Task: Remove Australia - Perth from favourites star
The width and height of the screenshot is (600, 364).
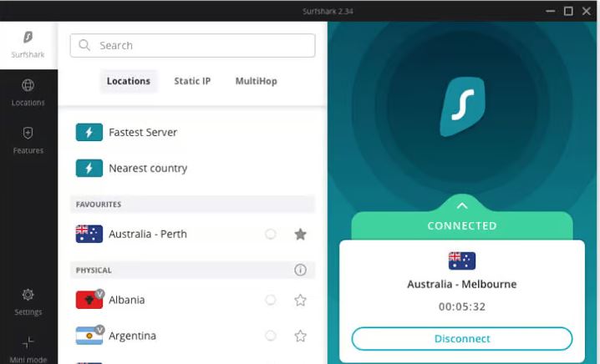Action: click(300, 234)
